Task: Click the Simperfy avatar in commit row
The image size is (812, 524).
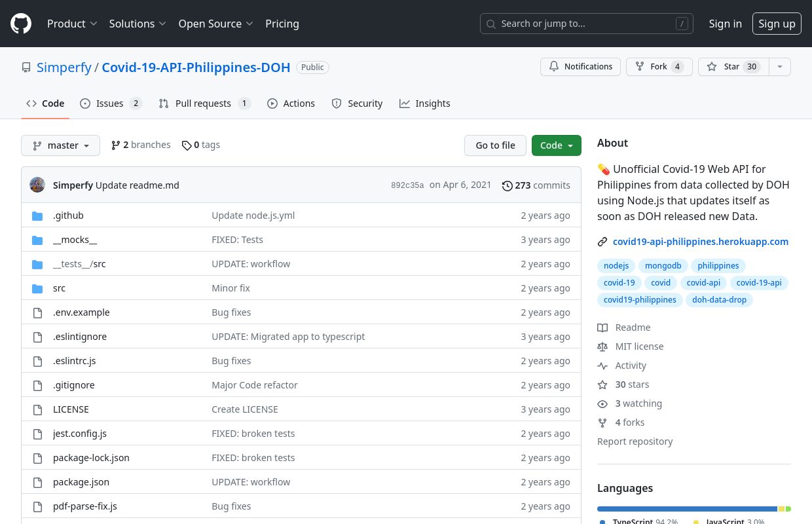Action: (x=37, y=185)
